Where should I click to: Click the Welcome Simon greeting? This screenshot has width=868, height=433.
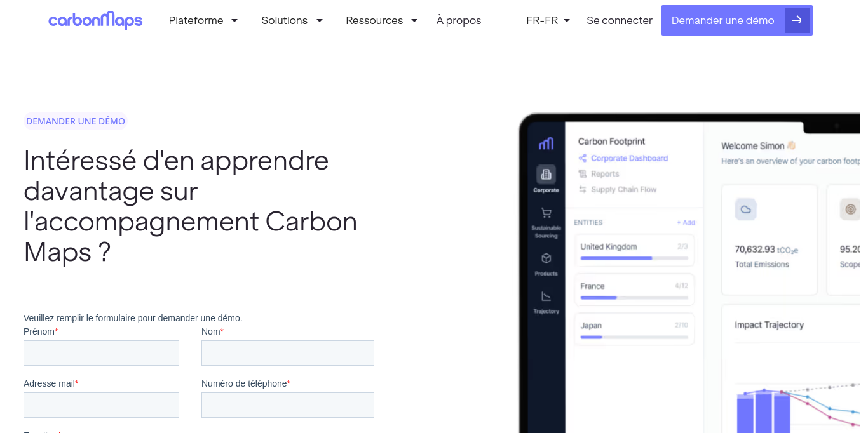tap(759, 145)
